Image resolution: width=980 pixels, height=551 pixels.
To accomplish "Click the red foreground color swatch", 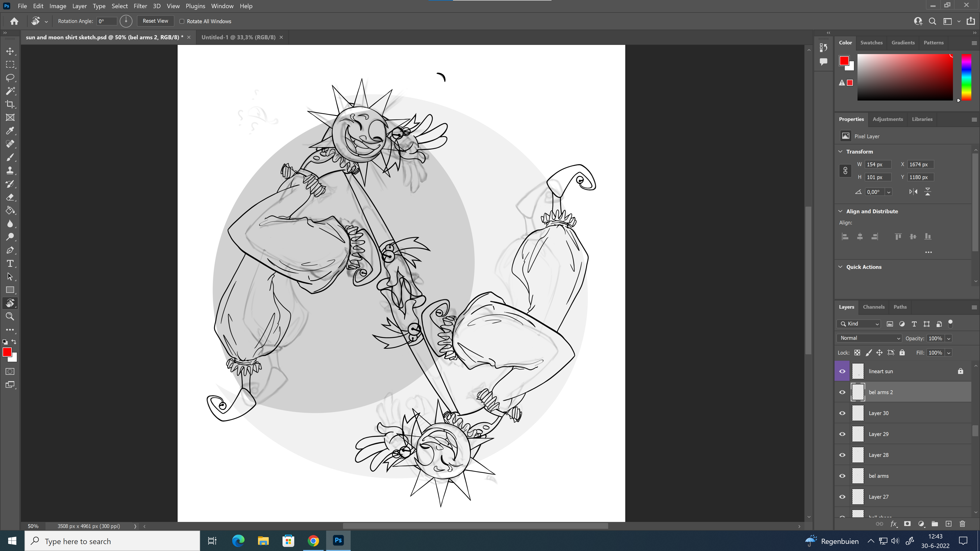I will (7, 352).
